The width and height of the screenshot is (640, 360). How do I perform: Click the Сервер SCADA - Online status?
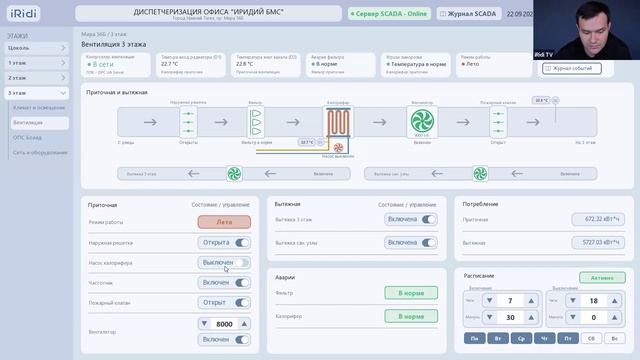[389, 14]
